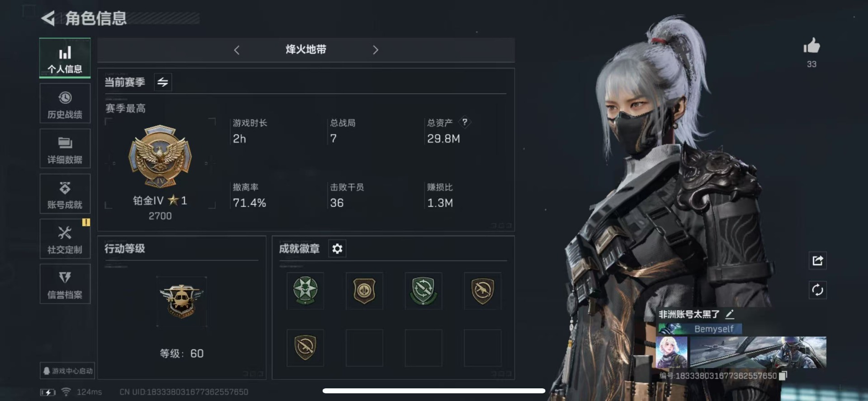Click the rotate character refresh icon
This screenshot has width=868, height=401.
(x=817, y=290)
